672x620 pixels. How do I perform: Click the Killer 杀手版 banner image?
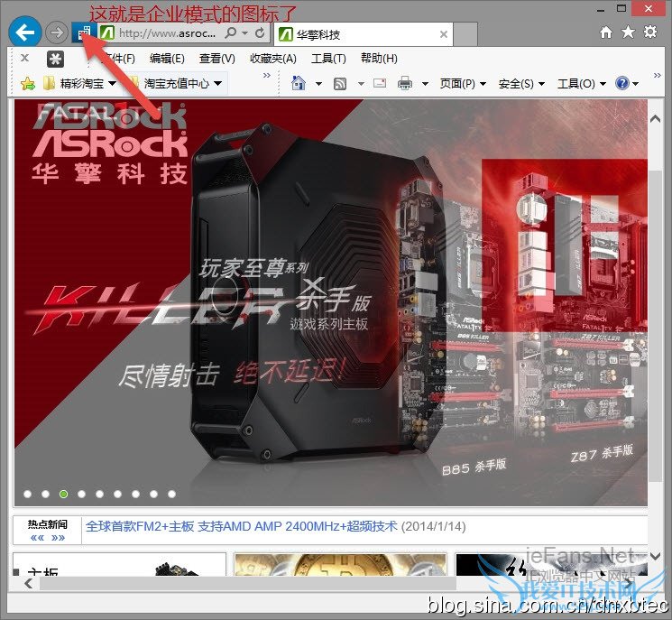(331, 302)
